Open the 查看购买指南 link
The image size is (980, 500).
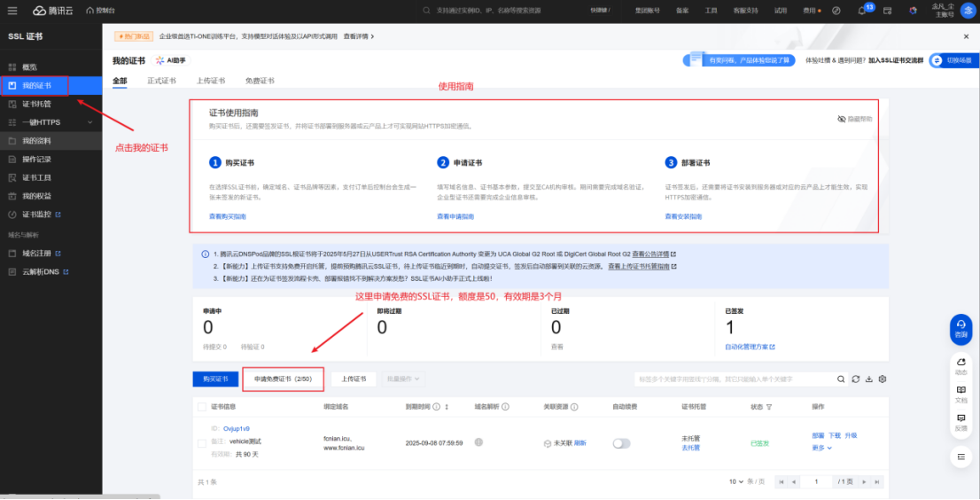(x=228, y=216)
